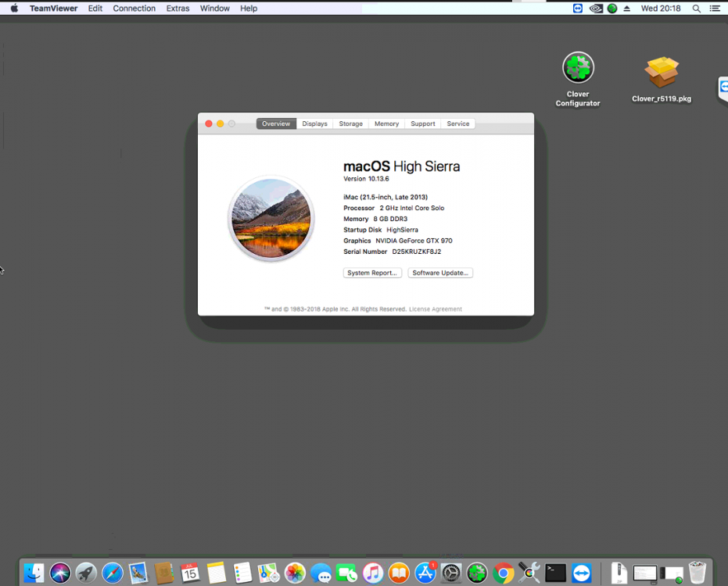728x586 pixels.
Task: Switch to the Support tab
Action: (x=423, y=124)
